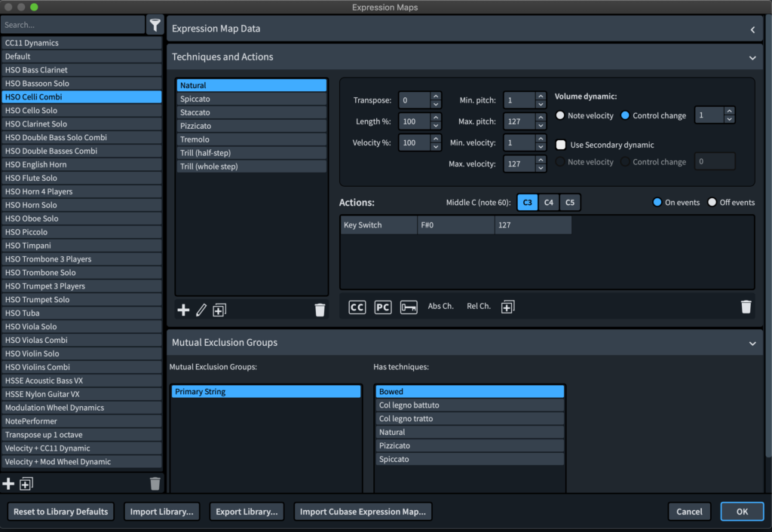Set Middle C to C3

(527, 202)
